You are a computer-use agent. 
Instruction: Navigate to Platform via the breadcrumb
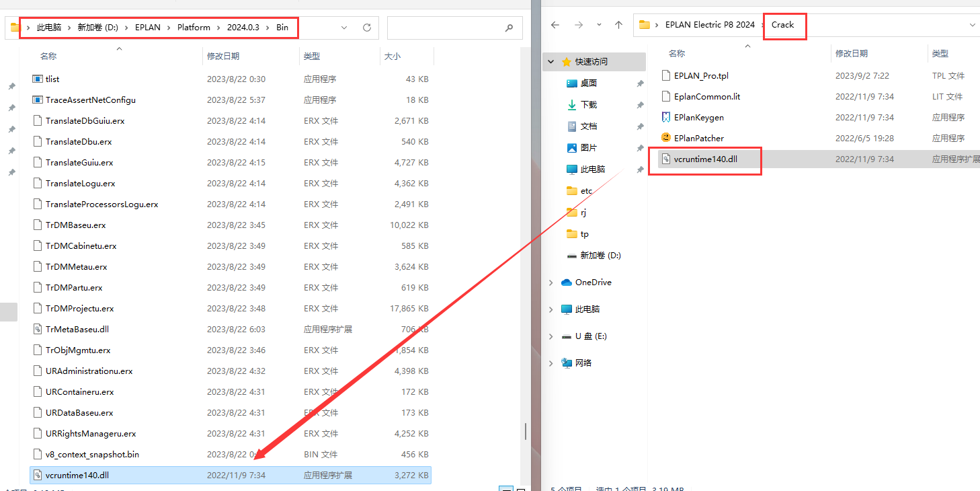pyautogui.click(x=194, y=28)
